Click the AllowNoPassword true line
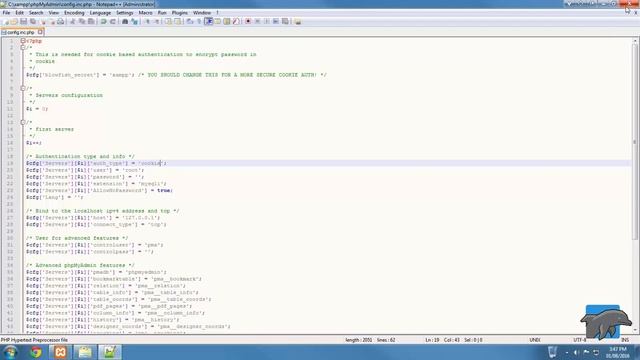 (100, 190)
